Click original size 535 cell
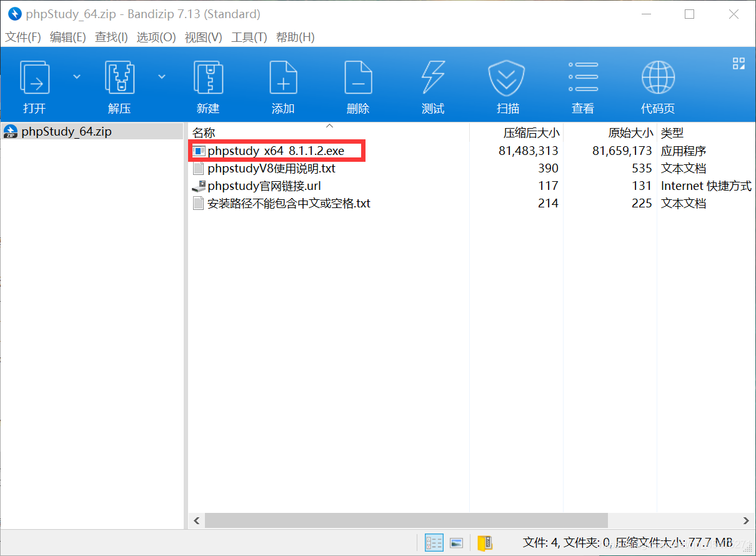 (x=642, y=168)
